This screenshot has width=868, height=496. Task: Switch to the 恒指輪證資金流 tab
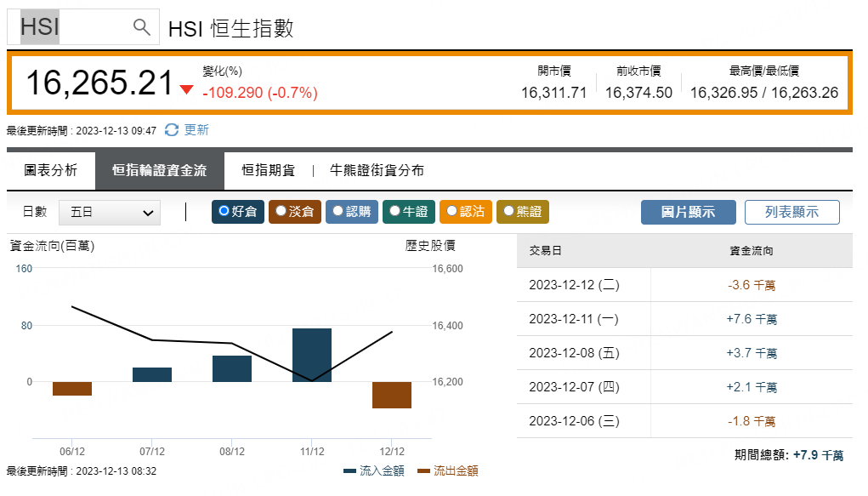pos(160,170)
